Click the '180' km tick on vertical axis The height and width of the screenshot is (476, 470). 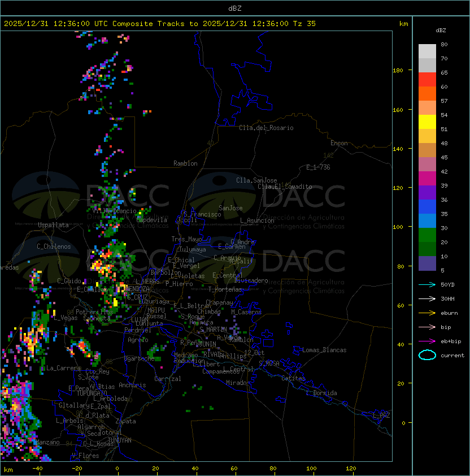coord(398,71)
